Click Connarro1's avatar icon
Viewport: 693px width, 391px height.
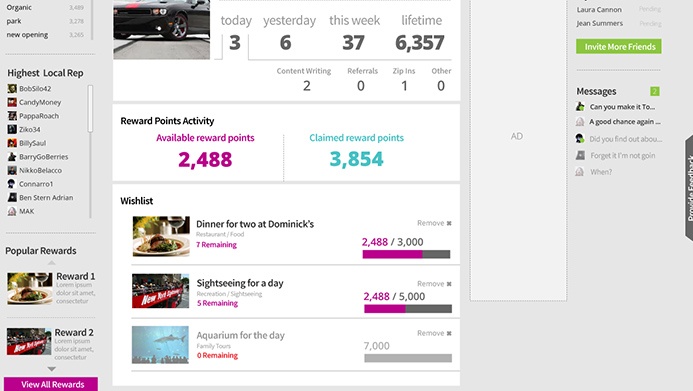coord(12,184)
